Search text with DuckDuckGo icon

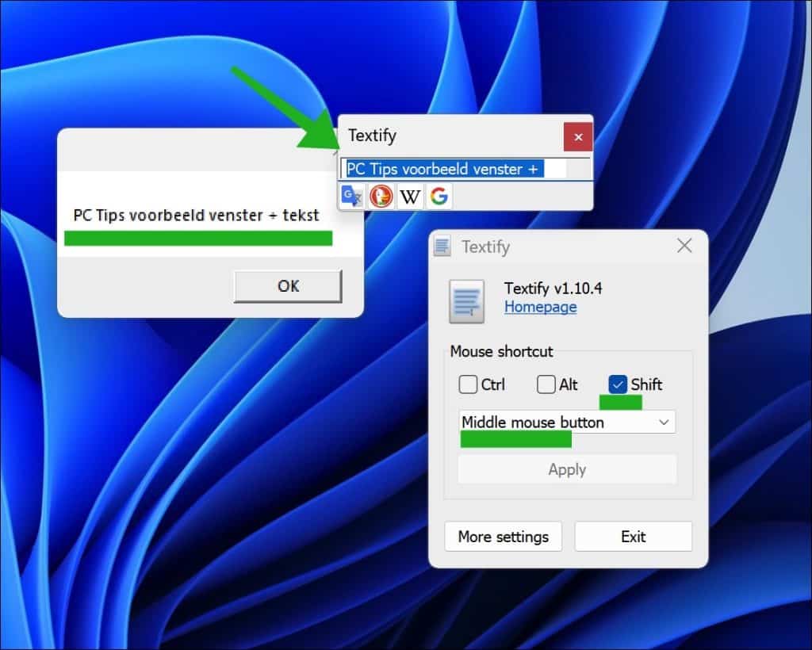point(381,197)
